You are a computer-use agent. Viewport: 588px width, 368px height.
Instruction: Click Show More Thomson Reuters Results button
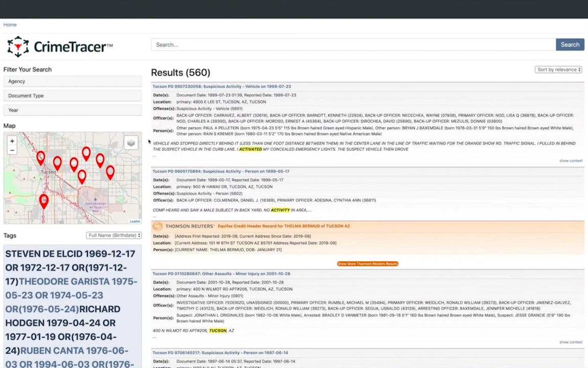pos(368,264)
